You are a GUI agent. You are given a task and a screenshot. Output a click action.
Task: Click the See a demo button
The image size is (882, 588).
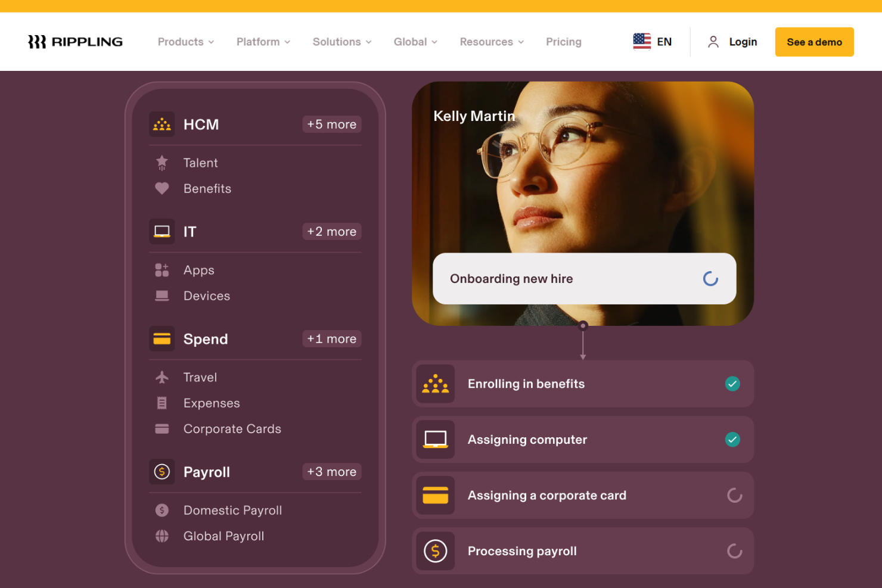point(814,42)
